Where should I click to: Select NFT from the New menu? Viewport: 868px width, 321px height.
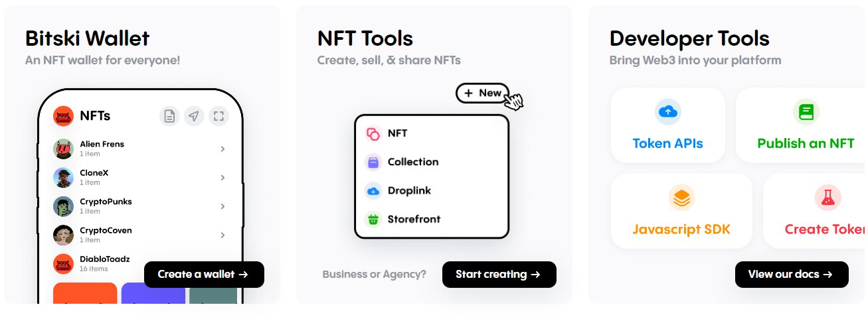click(x=397, y=133)
